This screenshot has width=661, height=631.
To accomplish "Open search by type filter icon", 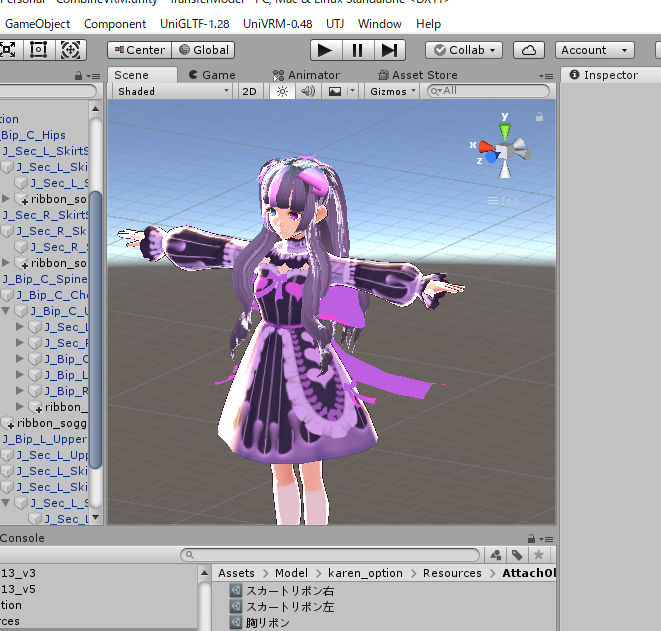I will click(x=496, y=555).
